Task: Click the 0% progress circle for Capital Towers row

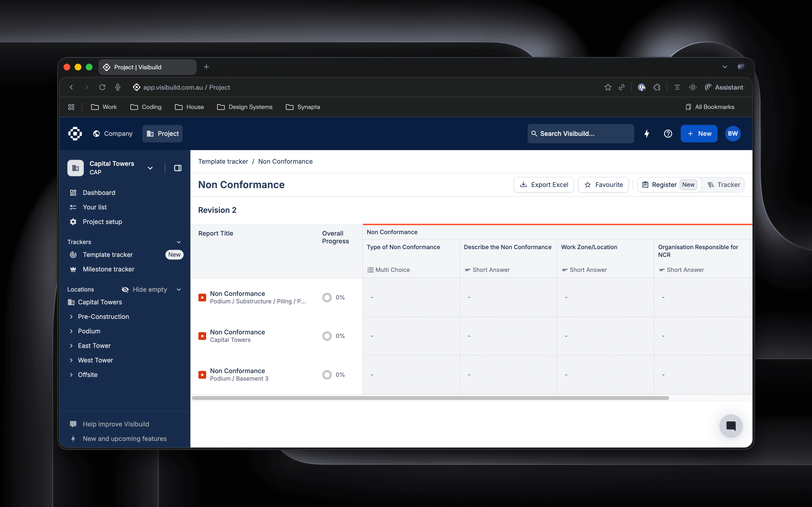Action: (327, 336)
